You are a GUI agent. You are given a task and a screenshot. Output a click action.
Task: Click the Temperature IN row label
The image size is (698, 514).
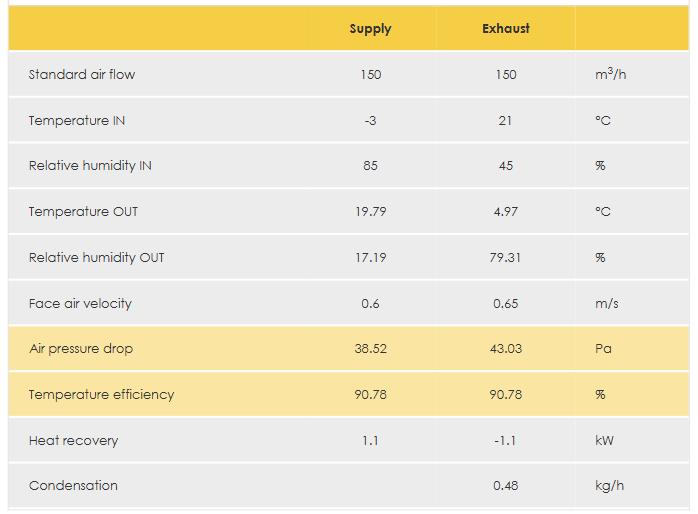tap(77, 121)
